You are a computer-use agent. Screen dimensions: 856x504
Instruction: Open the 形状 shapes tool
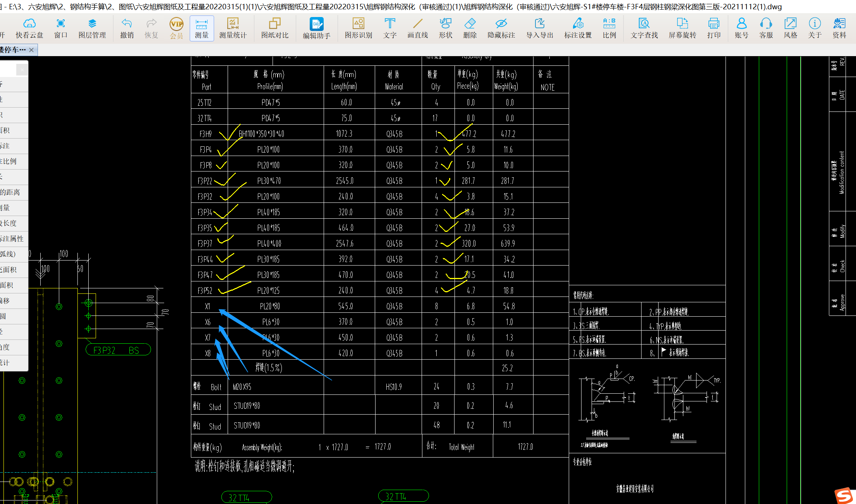(446, 28)
